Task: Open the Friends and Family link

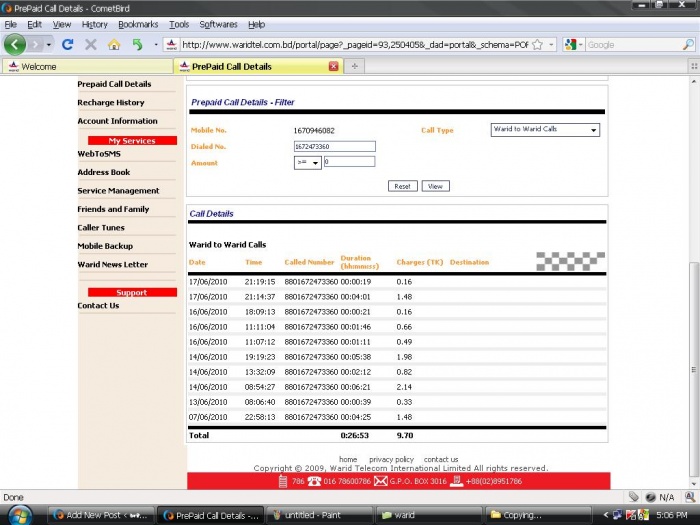Action: (113, 209)
